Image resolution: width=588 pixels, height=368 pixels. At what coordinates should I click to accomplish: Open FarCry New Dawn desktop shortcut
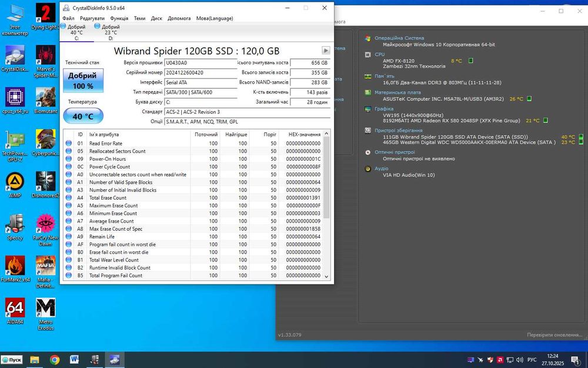(x=45, y=230)
